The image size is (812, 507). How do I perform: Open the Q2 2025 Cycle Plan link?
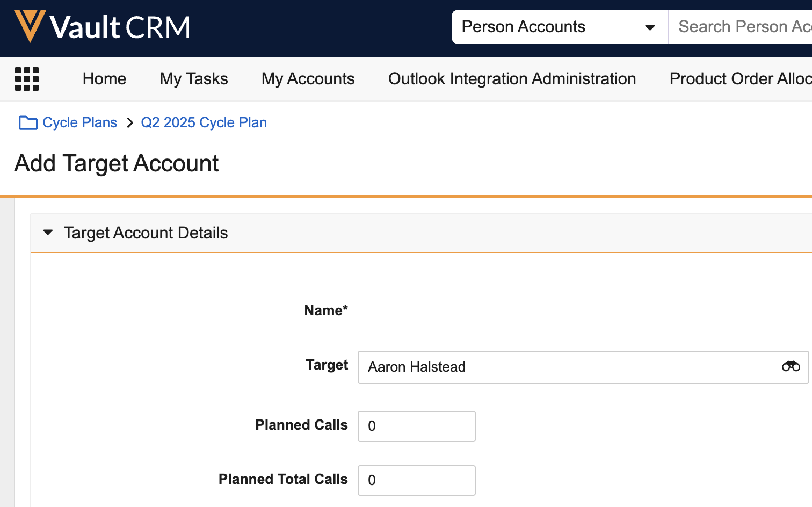tap(204, 123)
